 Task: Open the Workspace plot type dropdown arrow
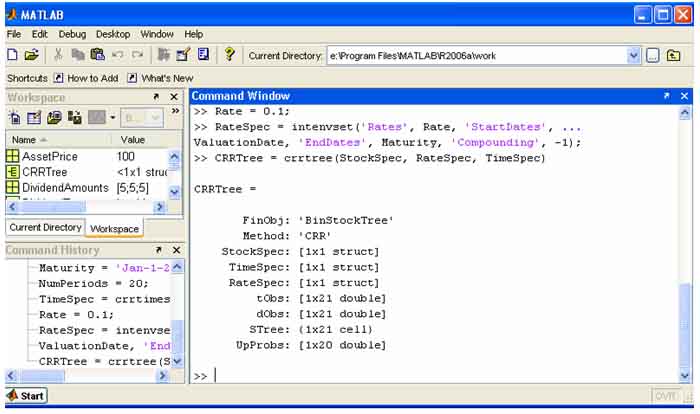click(x=112, y=118)
